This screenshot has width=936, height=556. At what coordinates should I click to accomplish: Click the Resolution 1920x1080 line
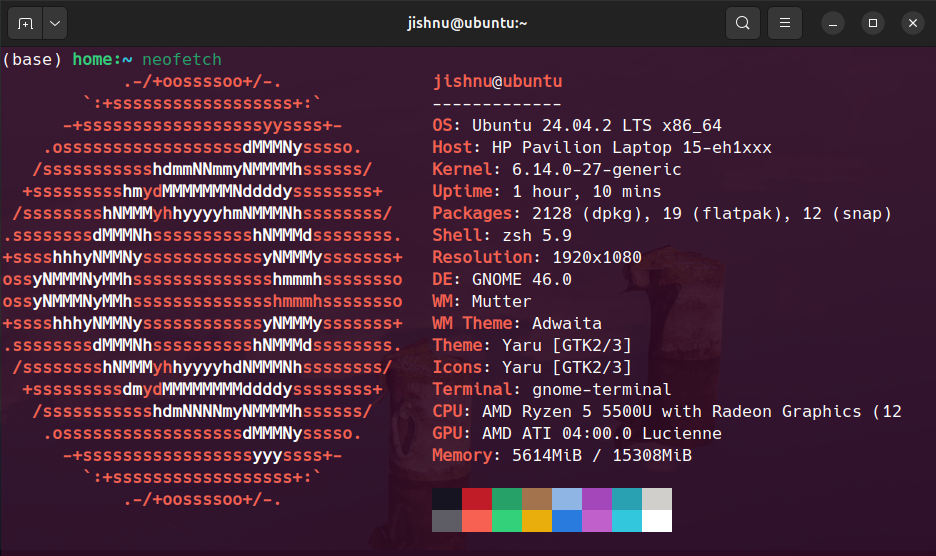[x=537, y=257]
